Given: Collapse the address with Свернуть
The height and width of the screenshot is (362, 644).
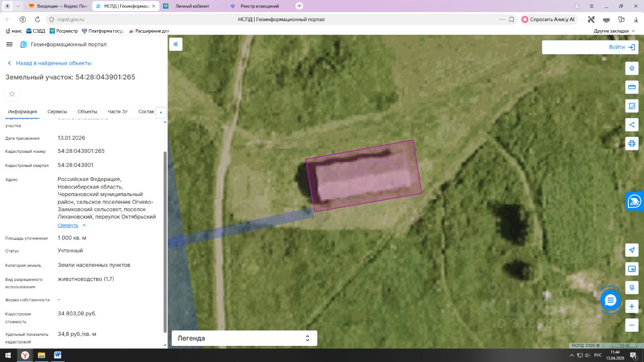Looking at the screenshot, I should click(72, 225).
